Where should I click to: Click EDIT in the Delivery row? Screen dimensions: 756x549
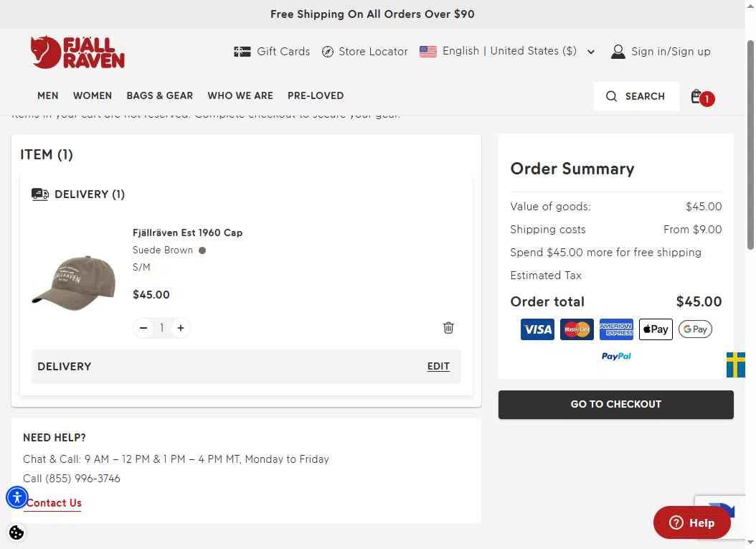(438, 367)
